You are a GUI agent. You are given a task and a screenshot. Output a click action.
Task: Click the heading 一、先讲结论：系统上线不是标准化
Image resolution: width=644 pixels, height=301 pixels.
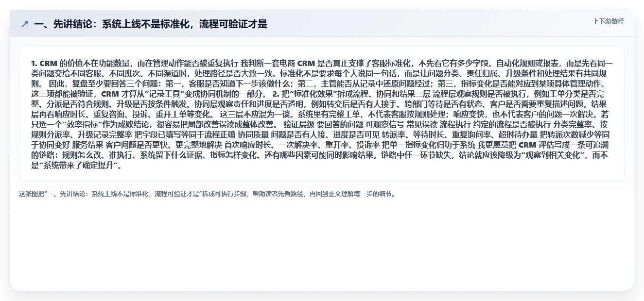[x=151, y=24]
